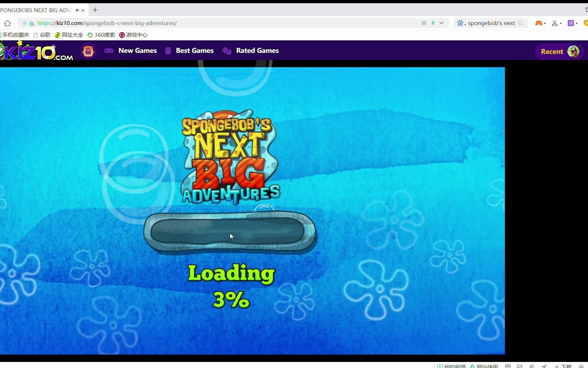Screen dimensions: 588x368
Task: Open the Recent games button
Action: pos(560,51)
